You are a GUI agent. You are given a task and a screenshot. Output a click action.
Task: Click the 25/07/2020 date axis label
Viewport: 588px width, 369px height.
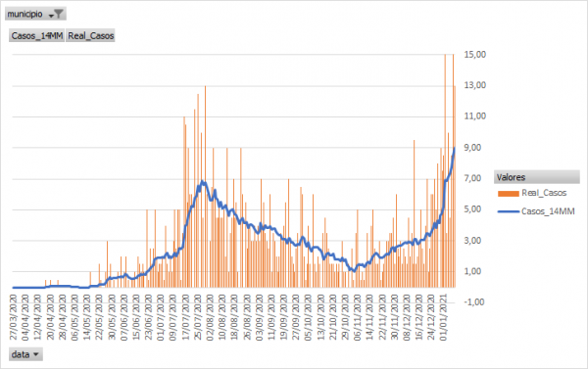pos(198,317)
